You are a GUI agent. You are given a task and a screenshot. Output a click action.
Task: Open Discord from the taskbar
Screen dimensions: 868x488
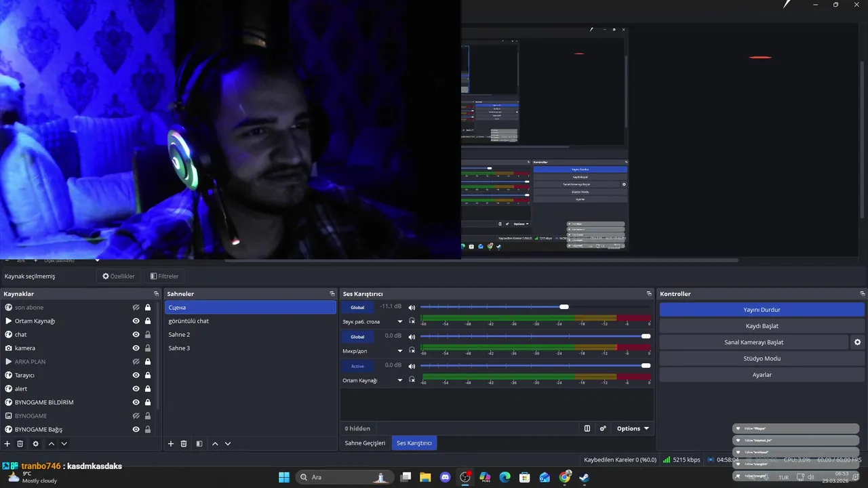[x=445, y=477]
